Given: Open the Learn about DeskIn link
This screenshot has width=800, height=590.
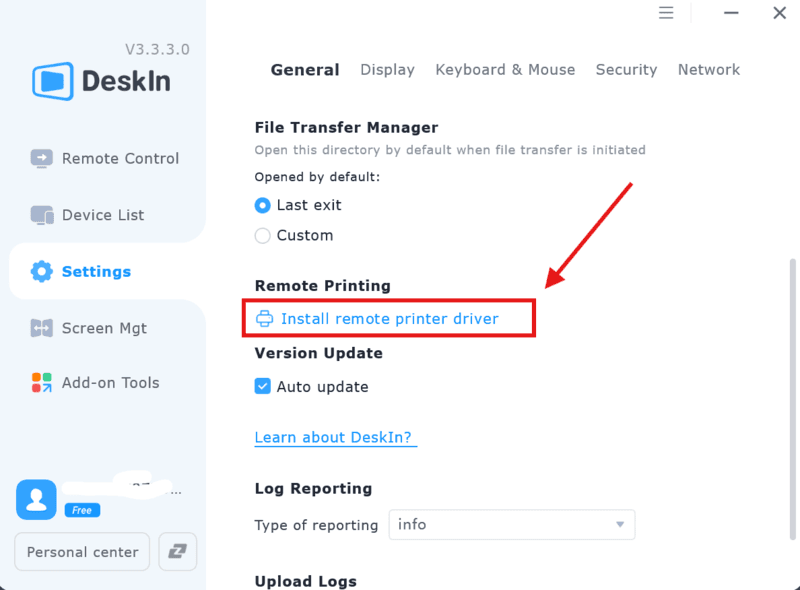Looking at the screenshot, I should point(335,437).
